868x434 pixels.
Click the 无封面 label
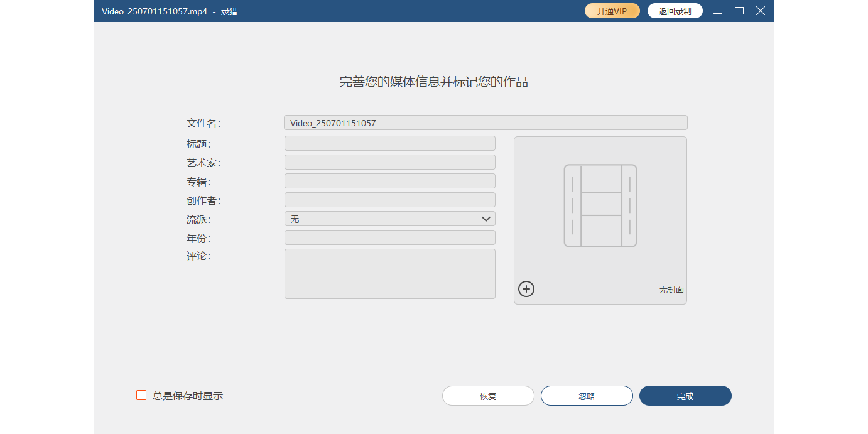point(671,290)
